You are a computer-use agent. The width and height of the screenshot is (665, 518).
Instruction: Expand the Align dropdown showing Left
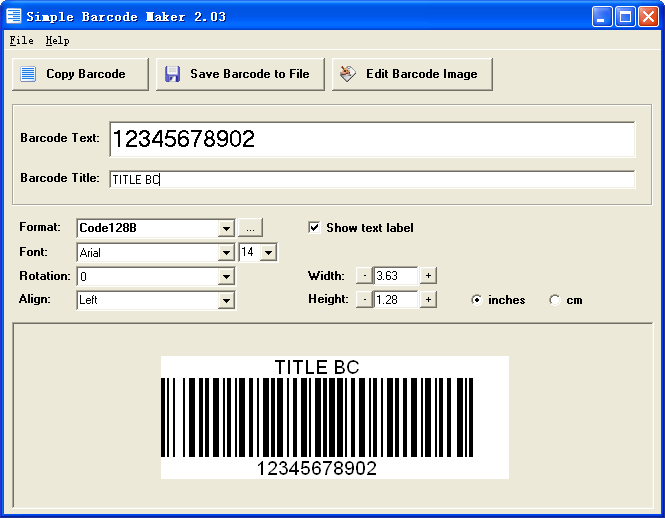[x=226, y=300]
